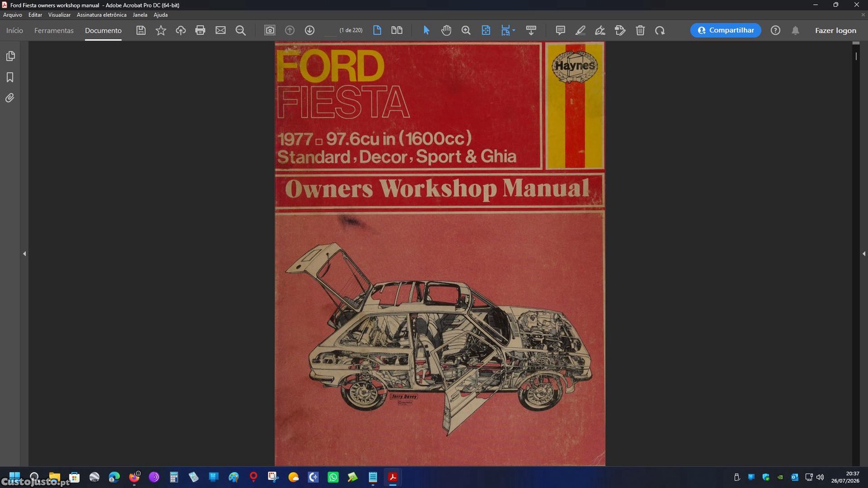
Task: Print the Ford Fiesta manual
Action: [200, 30]
